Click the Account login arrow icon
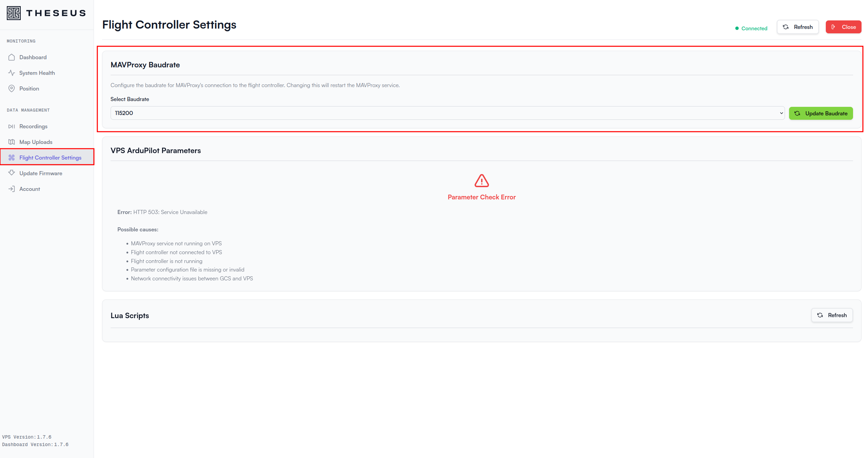The image size is (868, 458). click(x=12, y=189)
